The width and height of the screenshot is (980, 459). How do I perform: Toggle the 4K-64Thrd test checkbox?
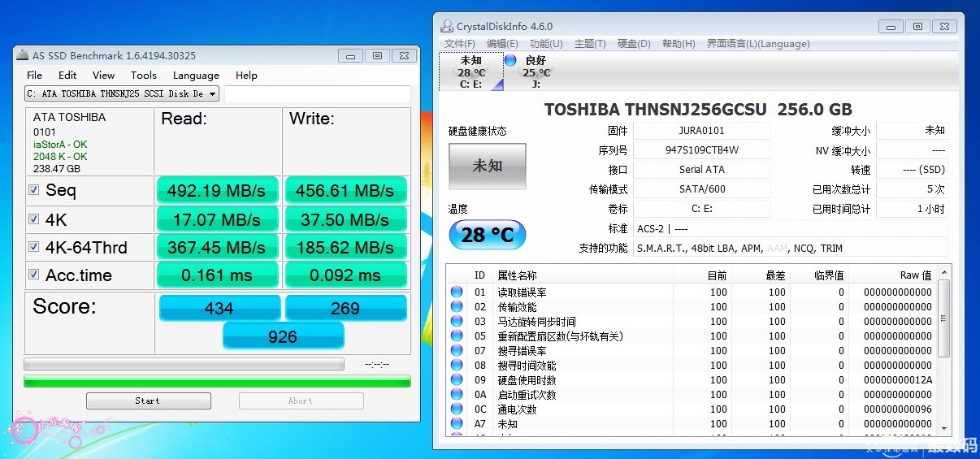coord(33,247)
